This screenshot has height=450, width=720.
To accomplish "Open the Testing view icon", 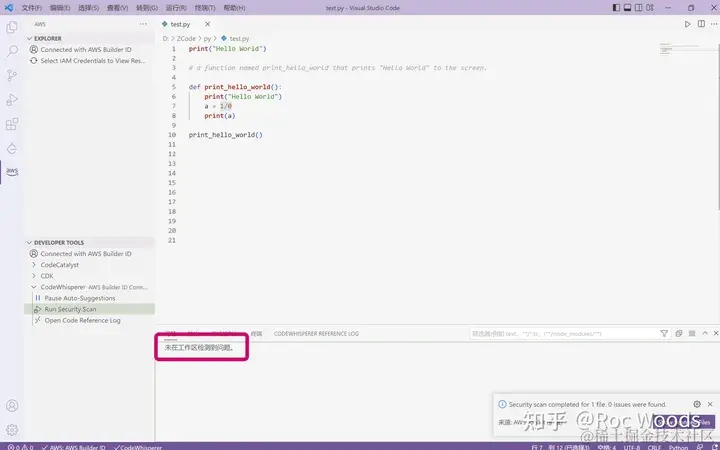I will [12, 148].
